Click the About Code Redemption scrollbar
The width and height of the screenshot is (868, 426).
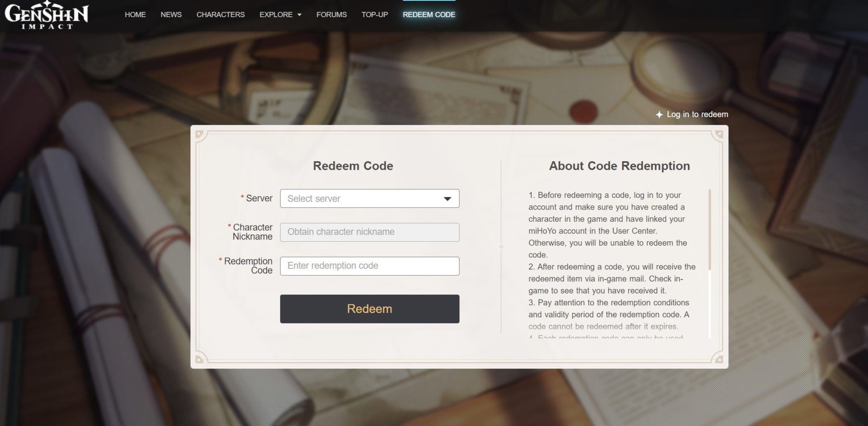tap(710, 230)
